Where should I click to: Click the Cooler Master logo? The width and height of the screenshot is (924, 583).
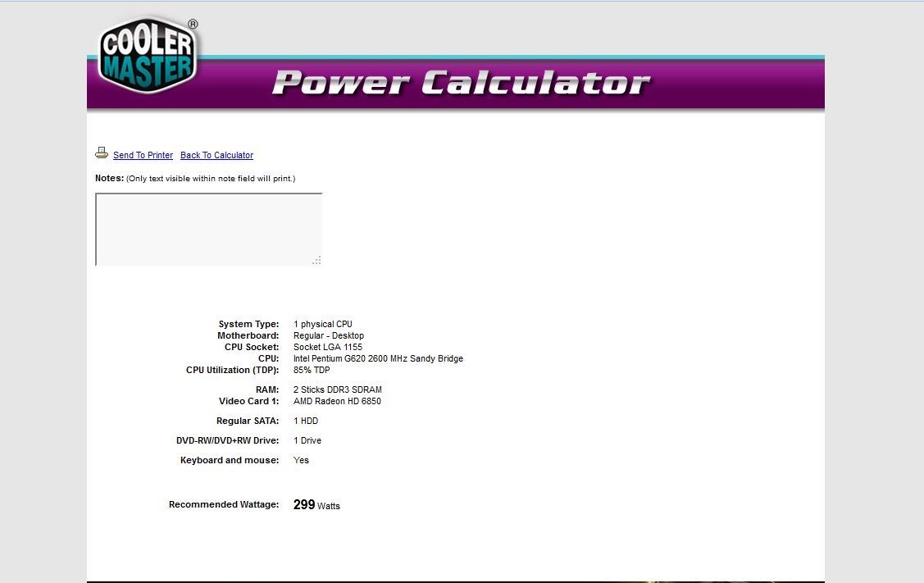(x=148, y=55)
